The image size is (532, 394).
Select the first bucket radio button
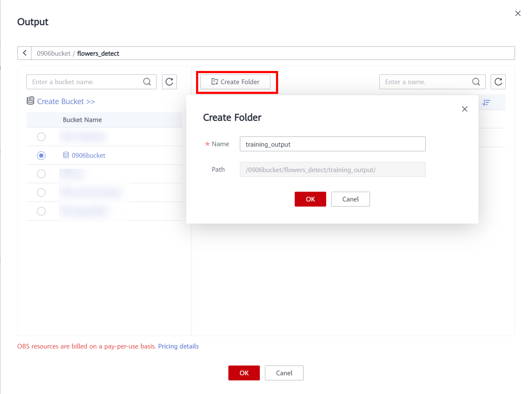(41, 137)
